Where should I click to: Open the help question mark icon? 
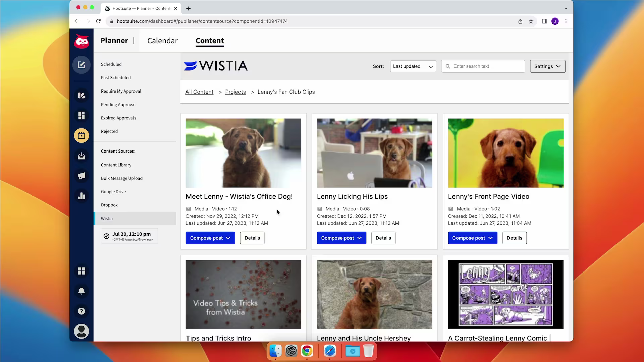click(x=82, y=311)
